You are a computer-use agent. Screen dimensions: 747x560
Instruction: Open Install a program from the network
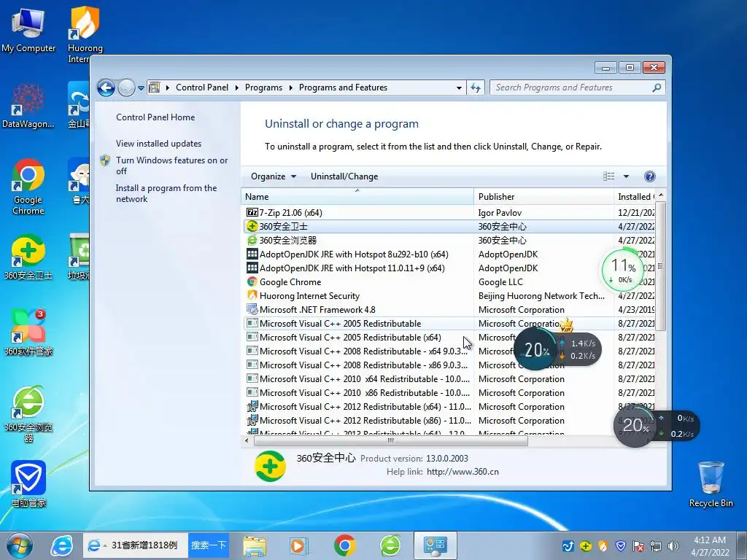click(166, 194)
